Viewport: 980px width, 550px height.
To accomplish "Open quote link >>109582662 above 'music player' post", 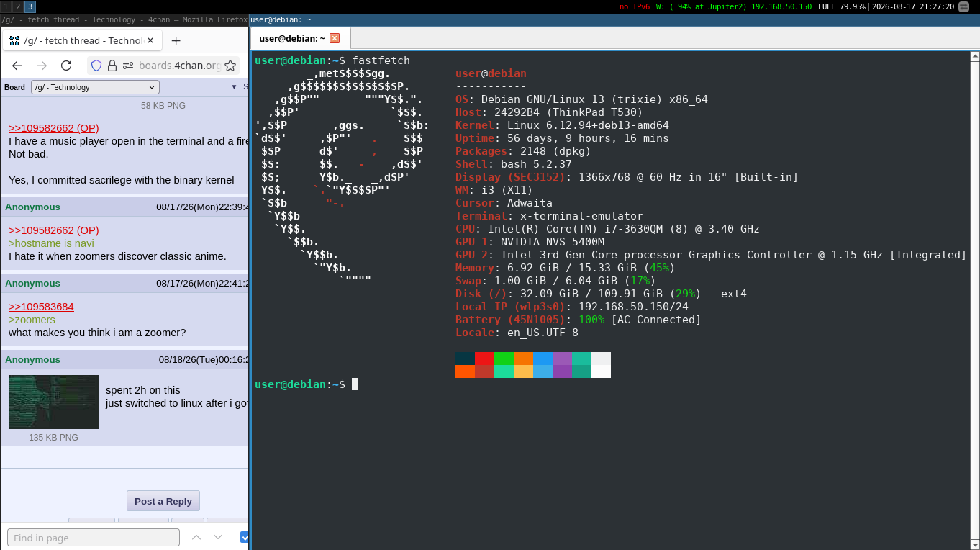I will click(x=53, y=128).
